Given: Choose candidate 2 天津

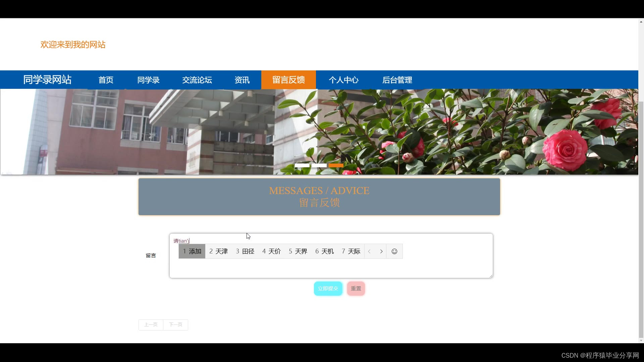Looking at the screenshot, I should click(218, 251).
